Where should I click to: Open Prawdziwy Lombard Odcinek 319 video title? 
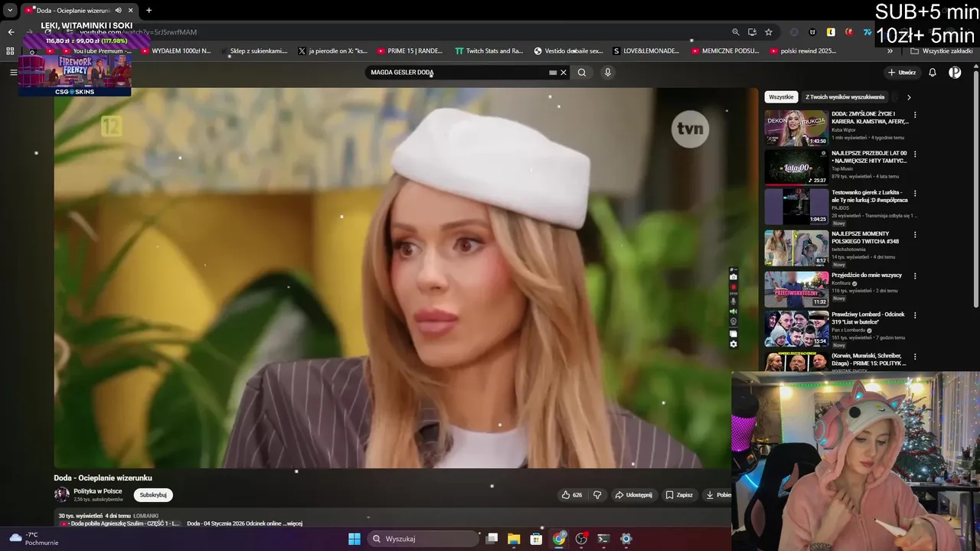pos(868,318)
